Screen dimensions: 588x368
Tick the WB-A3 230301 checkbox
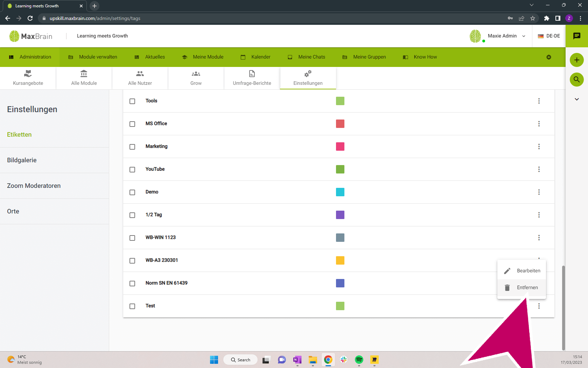coord(132,261)
